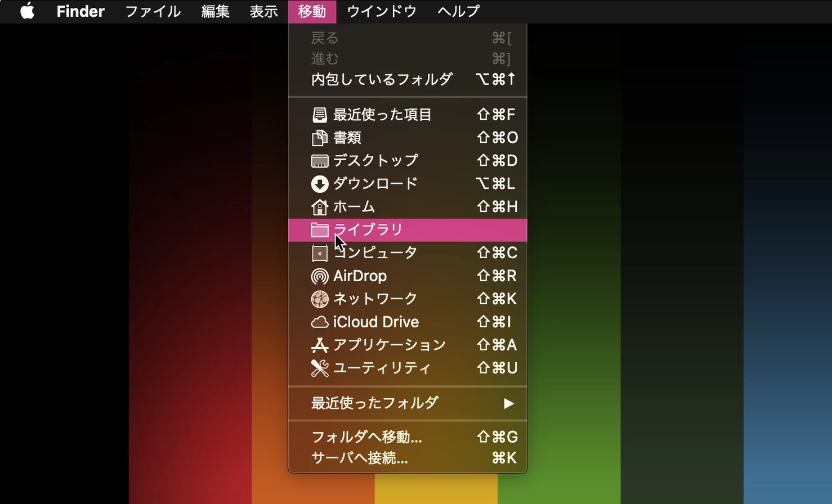The height and width of the screenshot is (504, 832).
Task: Choose ダウンロード menu entry
Action: pos(408,184)
